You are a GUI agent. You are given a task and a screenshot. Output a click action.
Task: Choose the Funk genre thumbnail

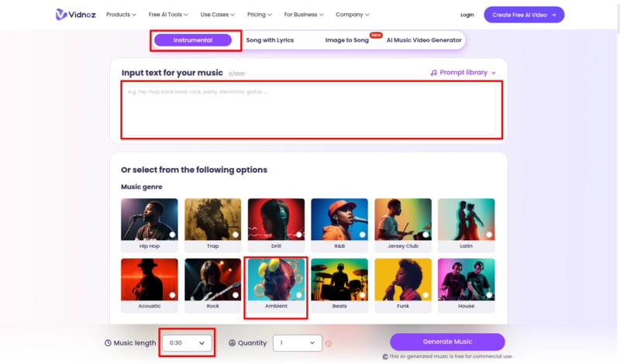(x=403, y=280)
